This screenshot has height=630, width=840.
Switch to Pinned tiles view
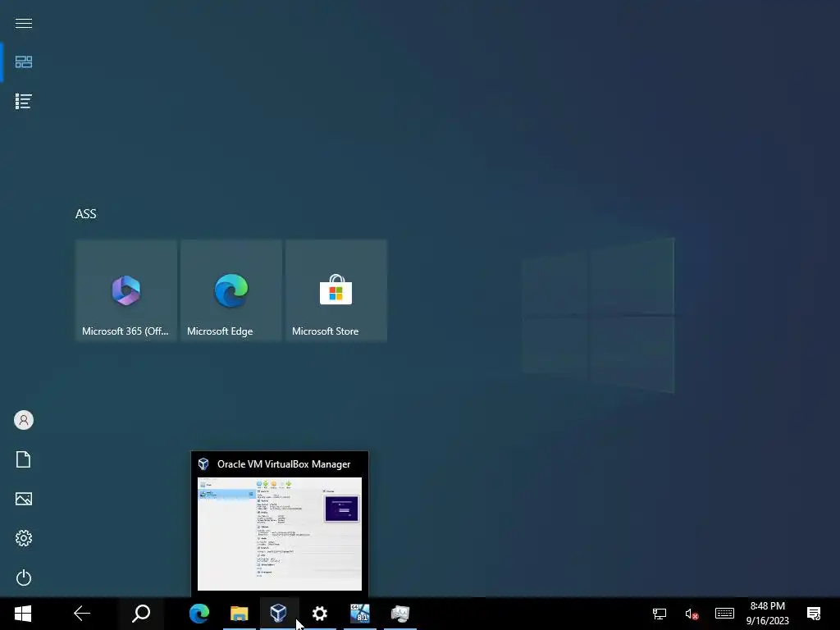[x=24, y=62]
